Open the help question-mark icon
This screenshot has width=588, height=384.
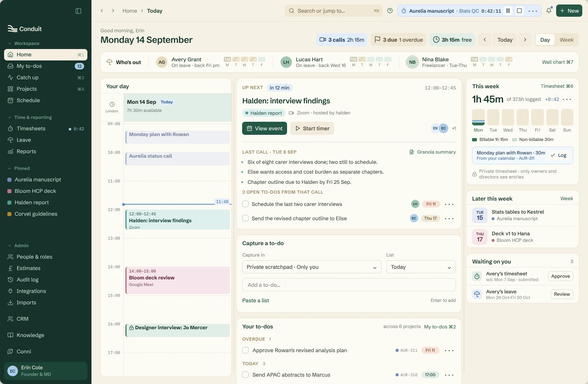point(390,11)
